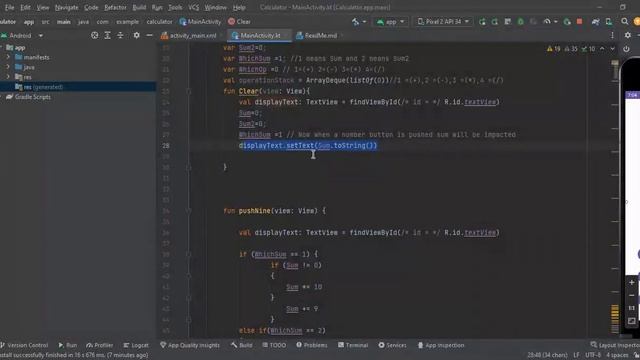640x360 pixels.
Task: Hide the Project panel with the minus icon
Action: [149, 36]
